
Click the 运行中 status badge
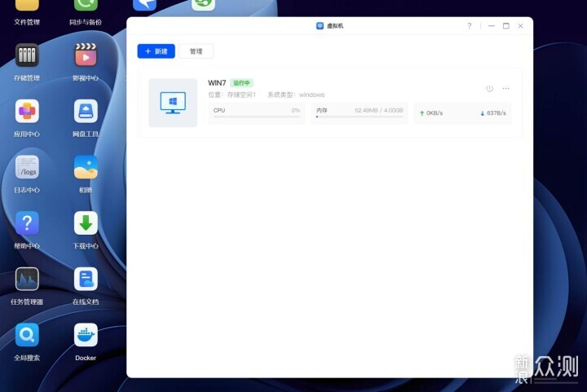click(x=241, y=83)
